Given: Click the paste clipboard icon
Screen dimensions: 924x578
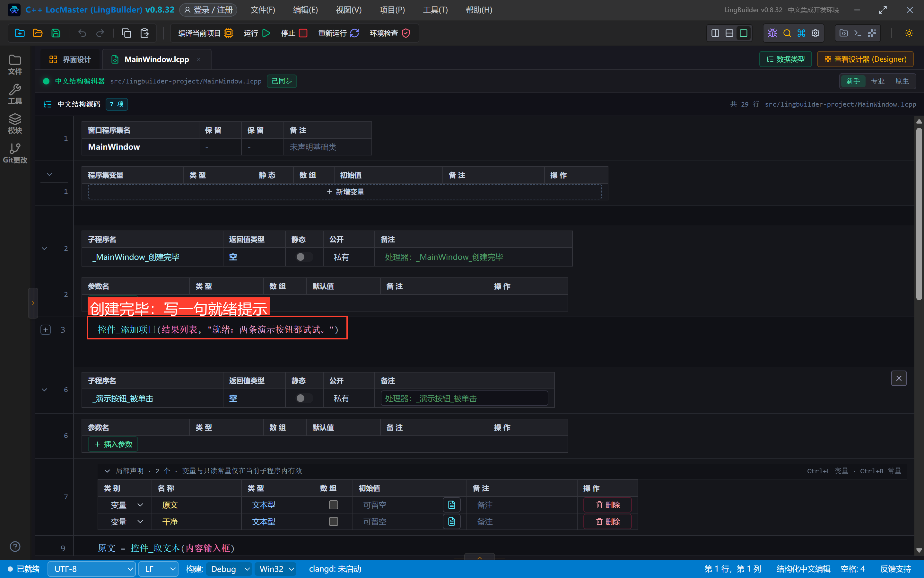Looking at the screenshot, I should (x=144, y=33).
